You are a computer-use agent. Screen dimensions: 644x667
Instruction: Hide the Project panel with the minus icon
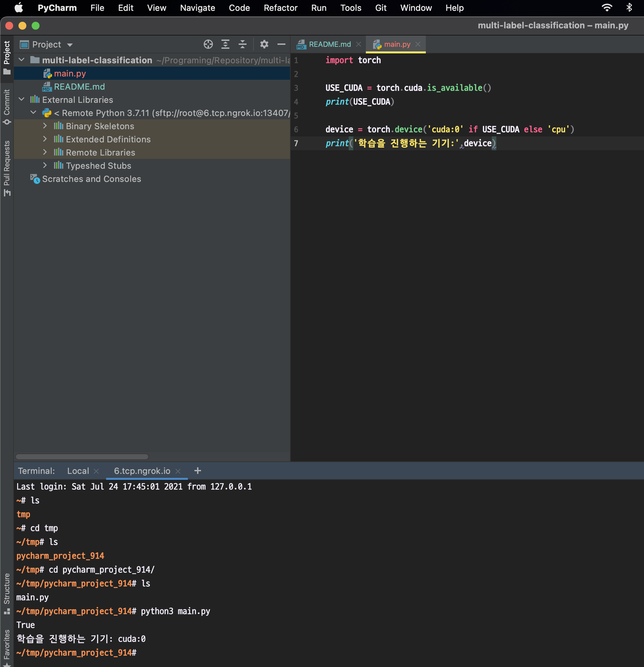[281, 44]
